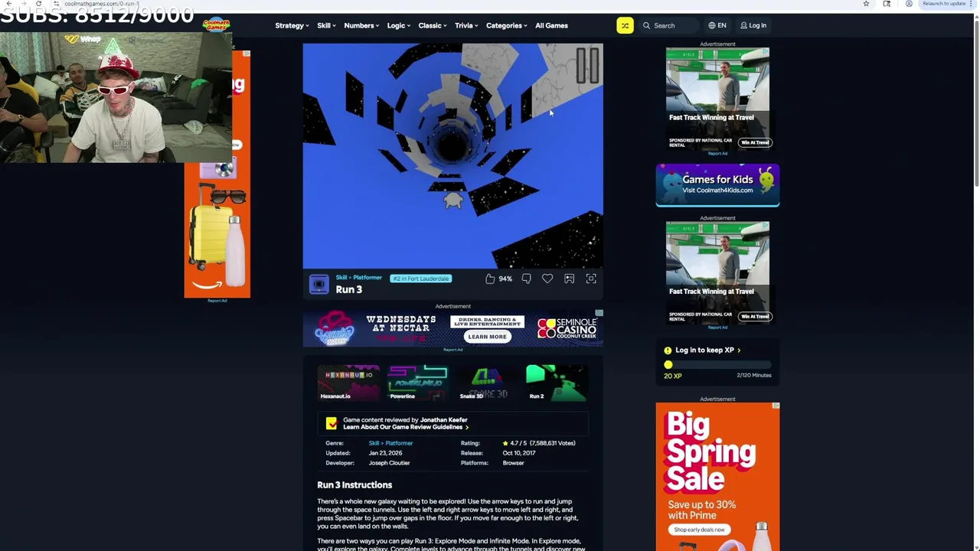Click the yellow XP alert icon
The image size is (980, 551).
pyautogui.click(x=668, y=350)
